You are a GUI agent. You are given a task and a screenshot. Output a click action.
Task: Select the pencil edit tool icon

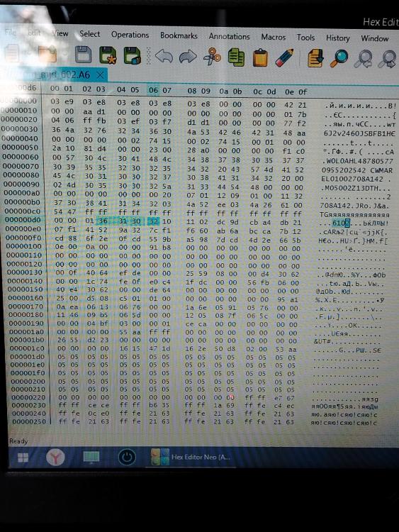click(x=284, y=57)
